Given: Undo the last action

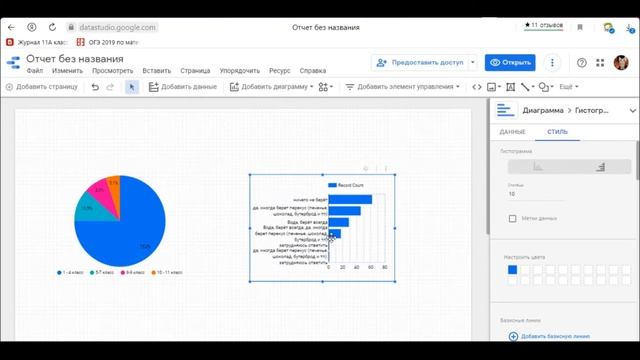Looking at the screenshot, I should [x=95, y=87].
